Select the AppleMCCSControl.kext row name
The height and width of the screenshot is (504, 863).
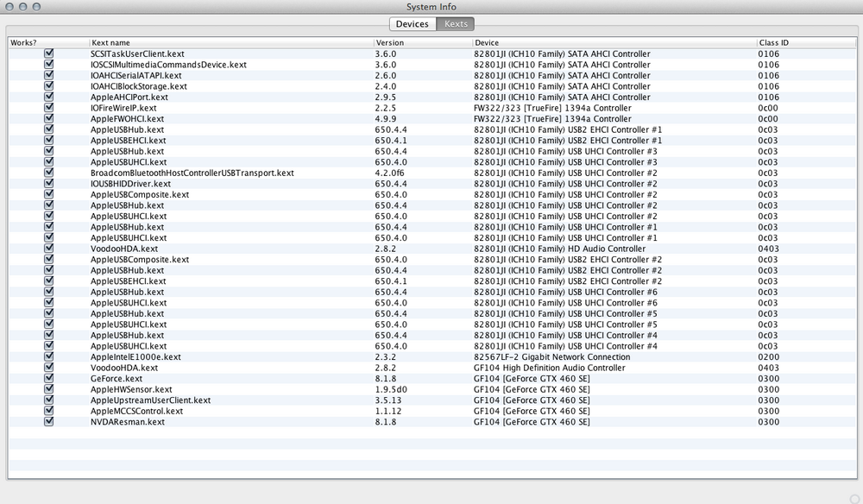tap(136, 412)
